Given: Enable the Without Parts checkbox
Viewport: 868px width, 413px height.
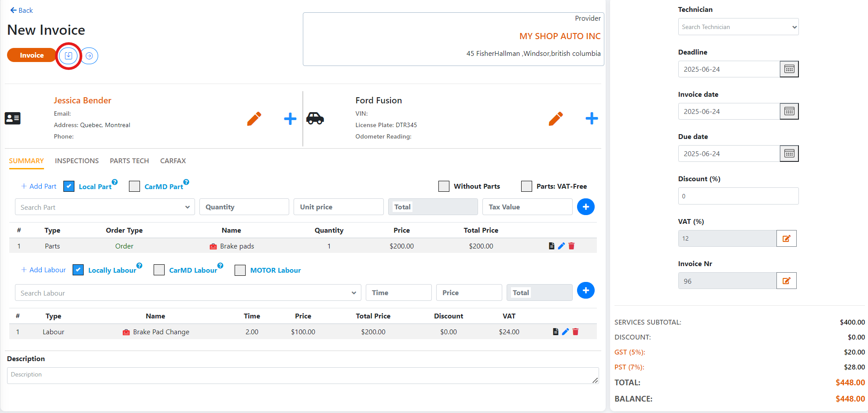Looking at the screenshot, I should pos(444,186).
